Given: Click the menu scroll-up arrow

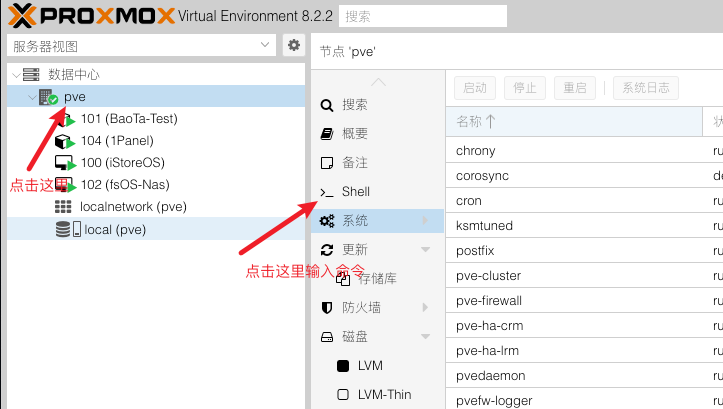Looking at the screenshot, I should [378, 82].
